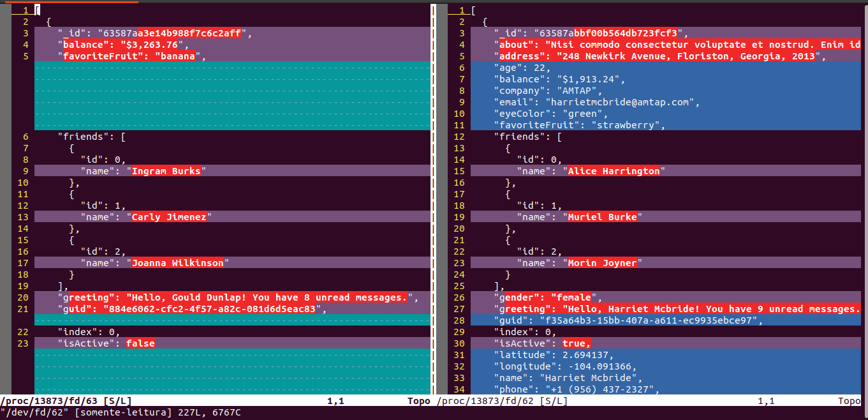Put cursor on the "Carly Jimenez" name
The height and width of the screenshot is (420, 868).
[168, 217]
